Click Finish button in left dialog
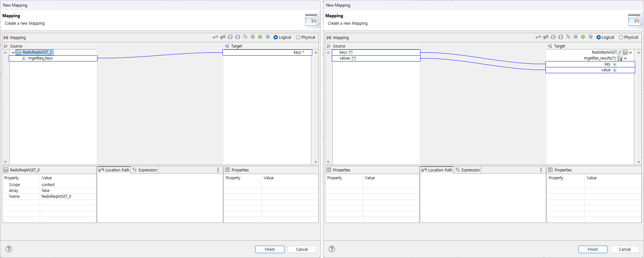Screen dimensions: 644x258 (x=270, y=249)
